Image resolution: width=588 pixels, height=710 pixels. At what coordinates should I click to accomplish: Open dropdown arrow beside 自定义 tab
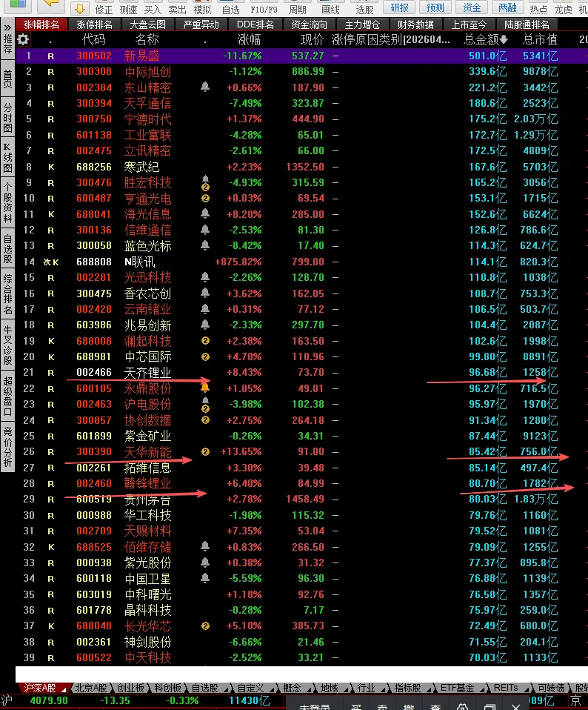point(272,689)
